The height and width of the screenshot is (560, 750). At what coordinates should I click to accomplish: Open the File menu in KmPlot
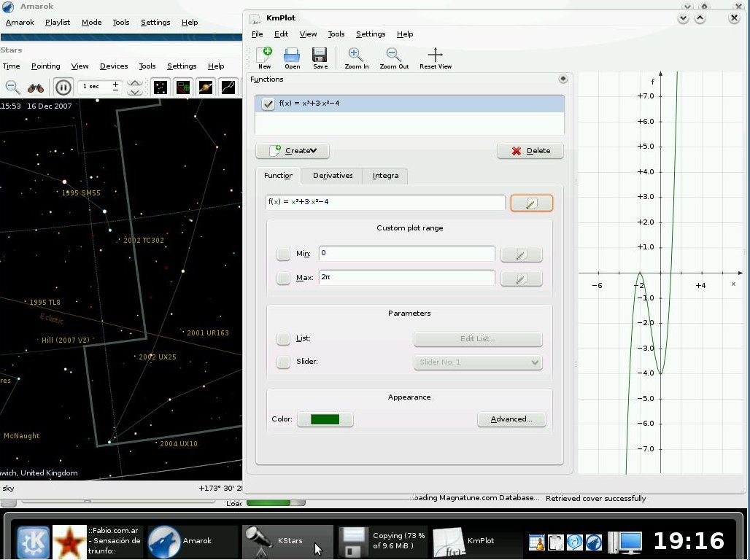click(x=258, y=34)
